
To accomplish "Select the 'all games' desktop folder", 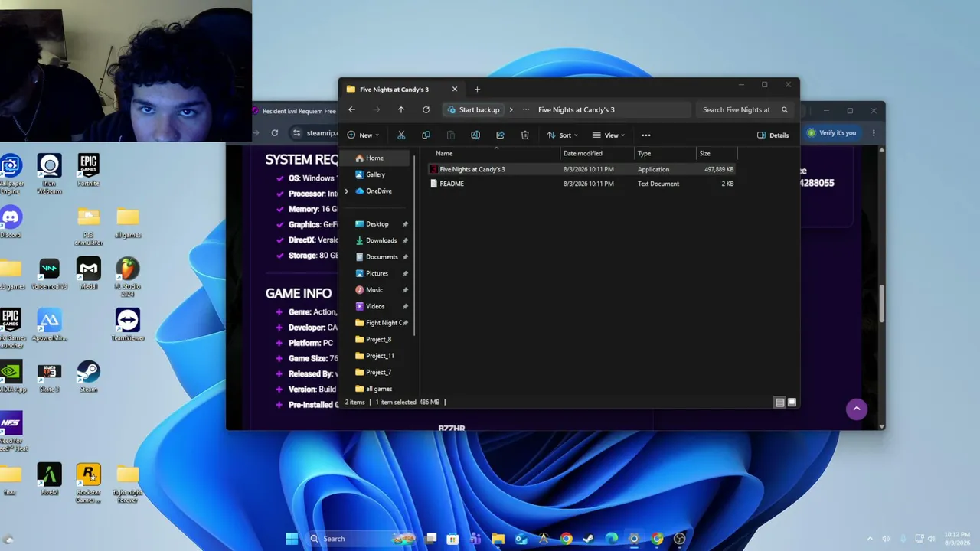I will tap(128, 222).
